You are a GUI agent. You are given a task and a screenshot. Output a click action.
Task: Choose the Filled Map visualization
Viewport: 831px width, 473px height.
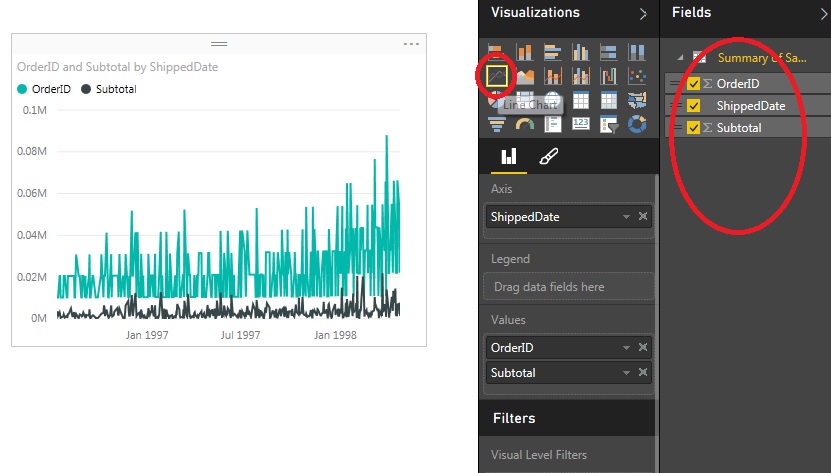click(x=636, y=100)
